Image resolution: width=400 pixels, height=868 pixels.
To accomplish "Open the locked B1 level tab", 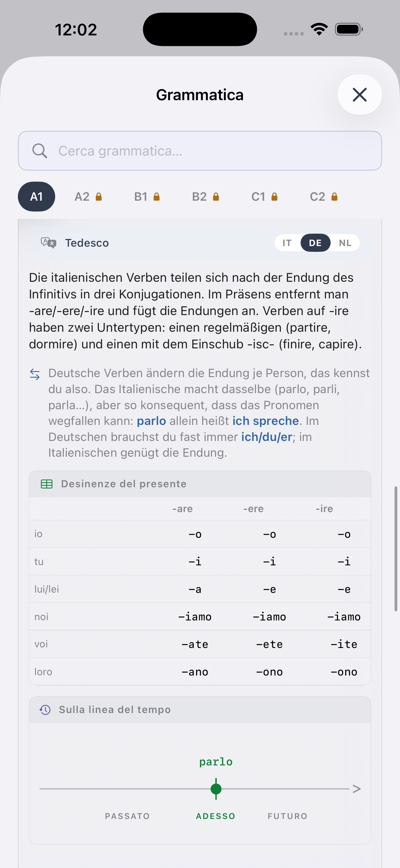I will click(x=147, y=196).
